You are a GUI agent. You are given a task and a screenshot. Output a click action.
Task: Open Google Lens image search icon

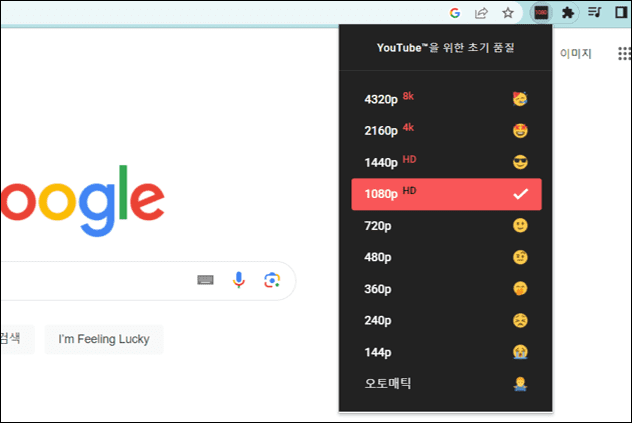[272, 280]
